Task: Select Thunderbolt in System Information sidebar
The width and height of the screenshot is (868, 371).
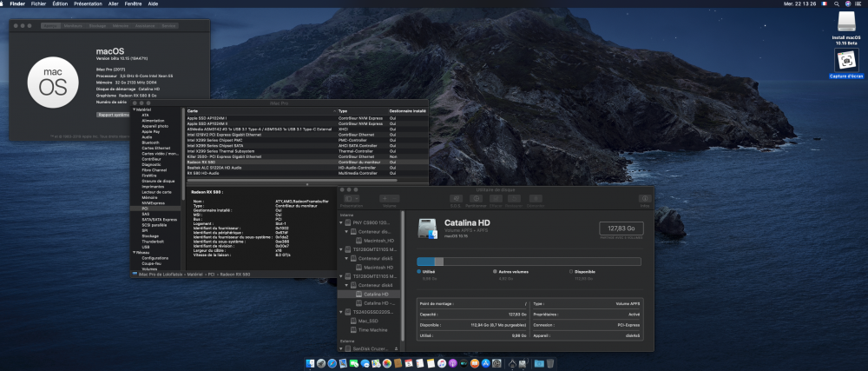Action: (152, 242)
